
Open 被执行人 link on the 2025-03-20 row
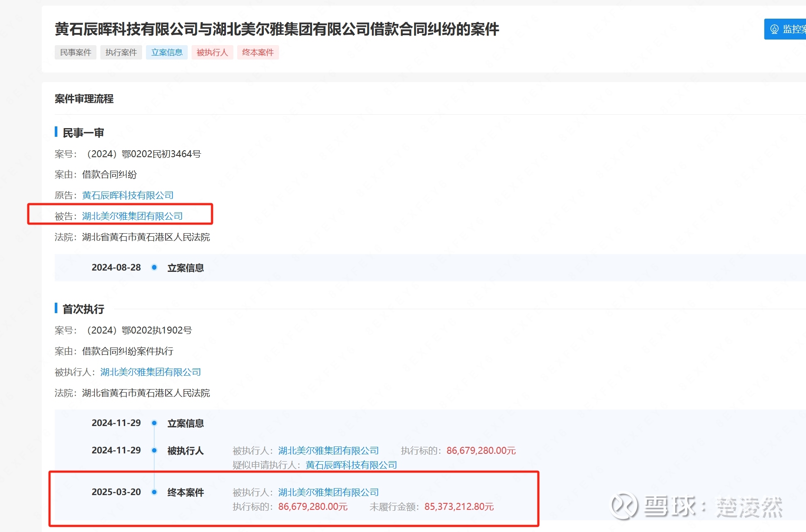(328, 492)
